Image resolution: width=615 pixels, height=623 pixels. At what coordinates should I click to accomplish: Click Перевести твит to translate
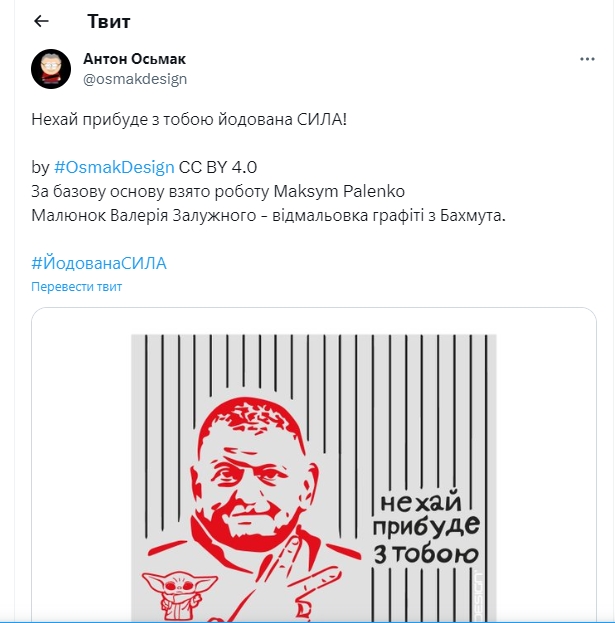tap(77, 286)
